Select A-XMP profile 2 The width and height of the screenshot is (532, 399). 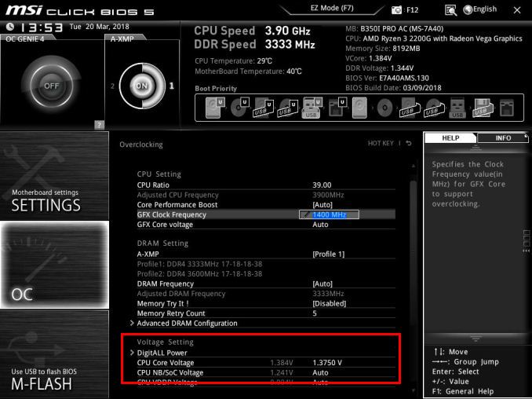pyautogui.click(x=112, y=86)
